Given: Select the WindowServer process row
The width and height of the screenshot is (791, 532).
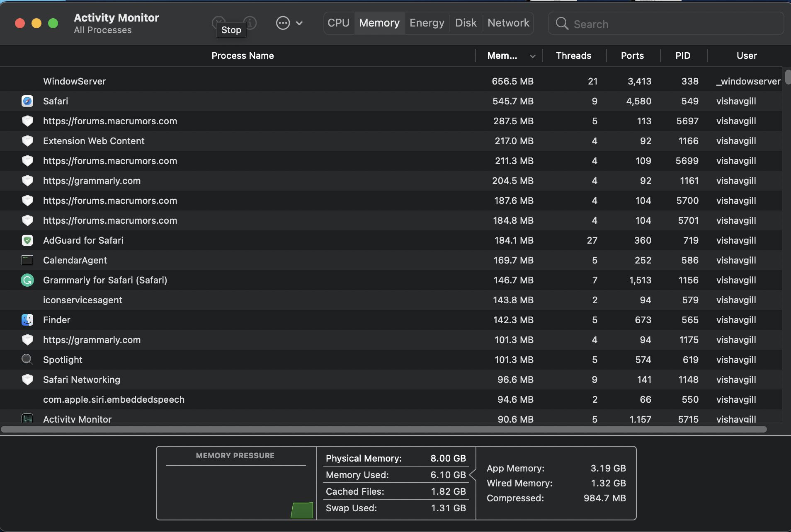Looking at the screenshot, I should pos(391,81).
